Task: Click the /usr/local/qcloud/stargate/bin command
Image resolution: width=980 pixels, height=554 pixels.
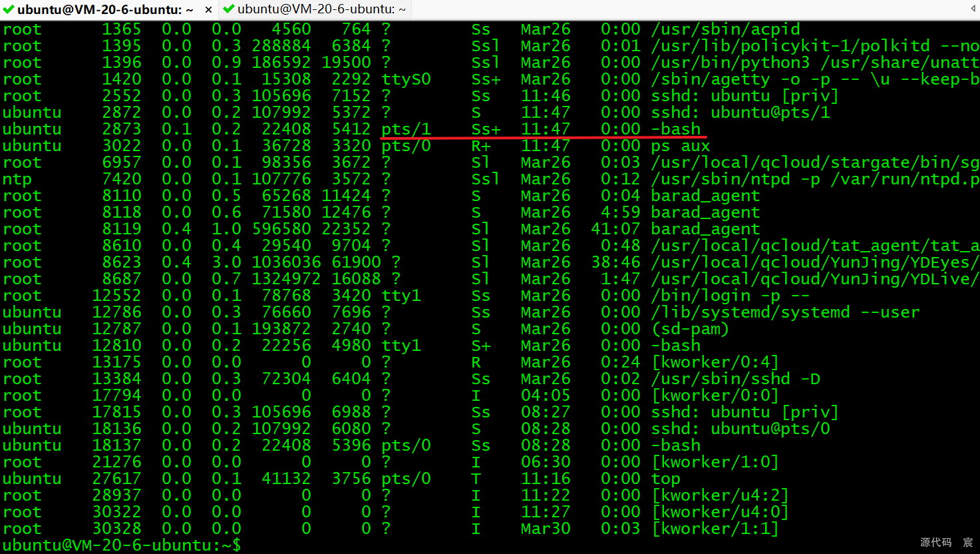Action: pos(815,162)
